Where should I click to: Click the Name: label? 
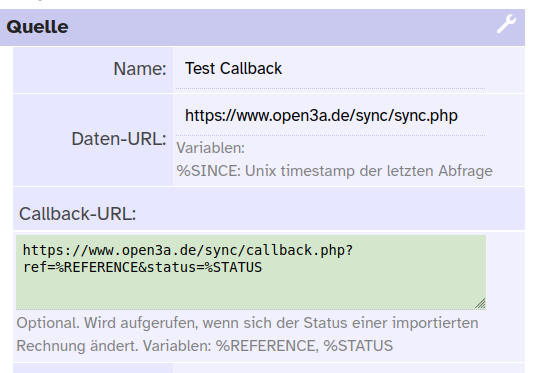[x=140, y=69]
